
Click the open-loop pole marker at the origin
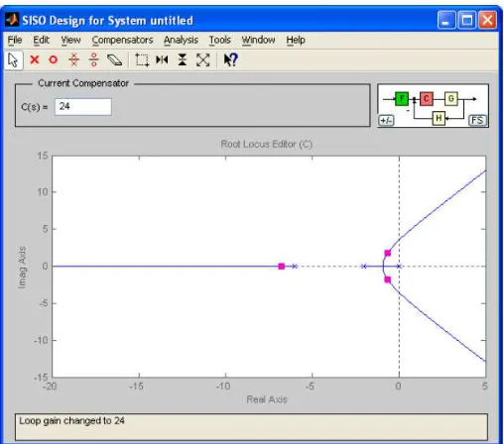[399, 267]
